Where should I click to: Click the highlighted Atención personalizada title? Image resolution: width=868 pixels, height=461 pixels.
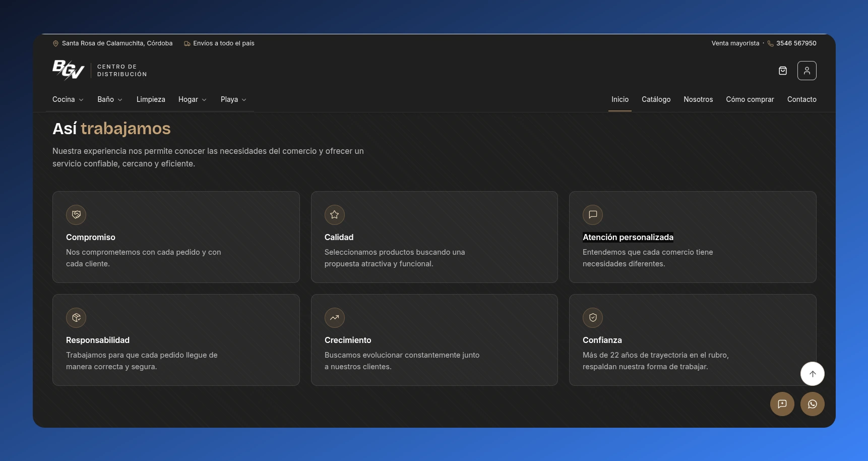(x=628, y=237)
